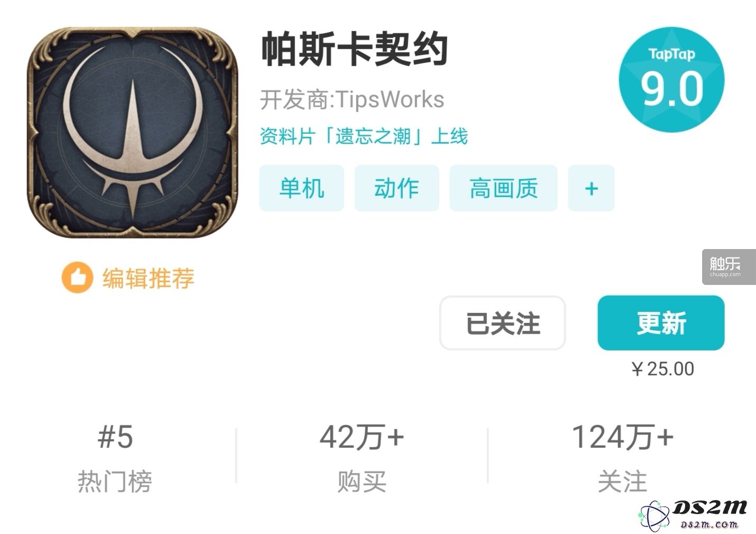Open the 遗忘之潮 expansion announcement link
756x534 pixels.
point(364,136)
